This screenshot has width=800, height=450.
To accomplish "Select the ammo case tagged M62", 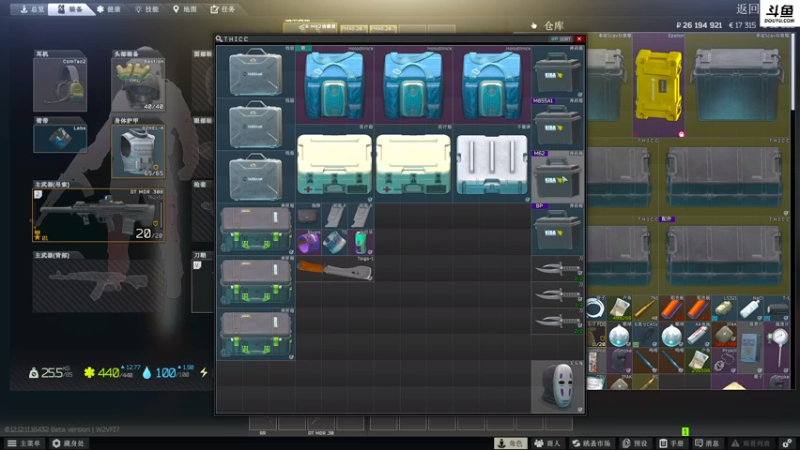I will click(x=557, y=177).
